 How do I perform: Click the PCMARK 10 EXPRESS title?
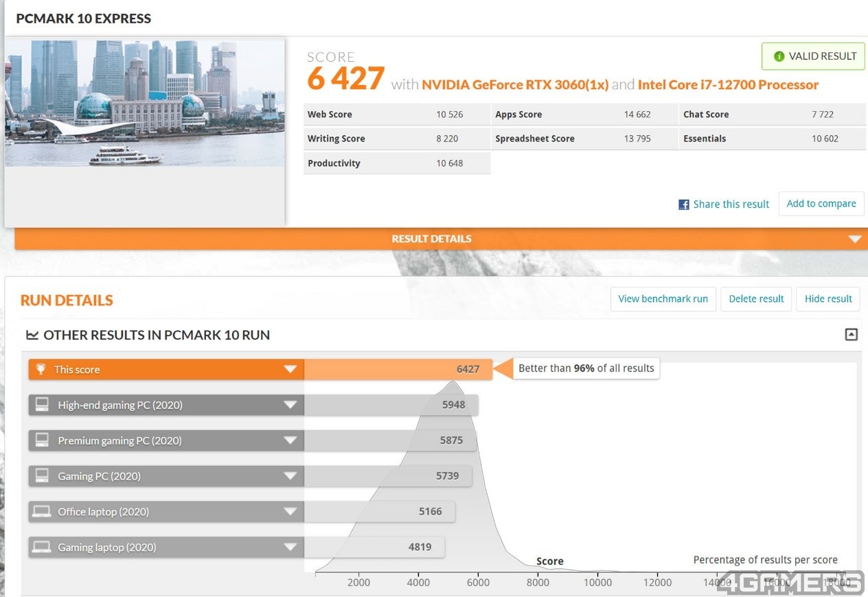coord(84,19)
